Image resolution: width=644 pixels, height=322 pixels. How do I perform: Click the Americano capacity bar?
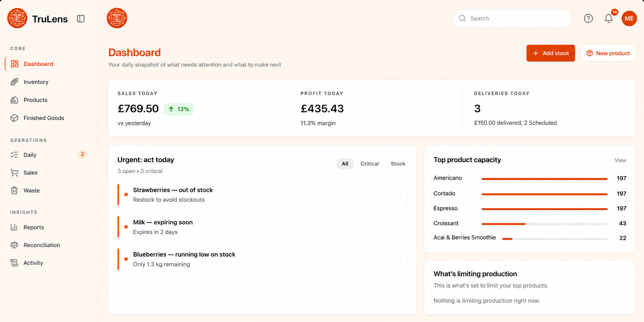pos(545,179)
